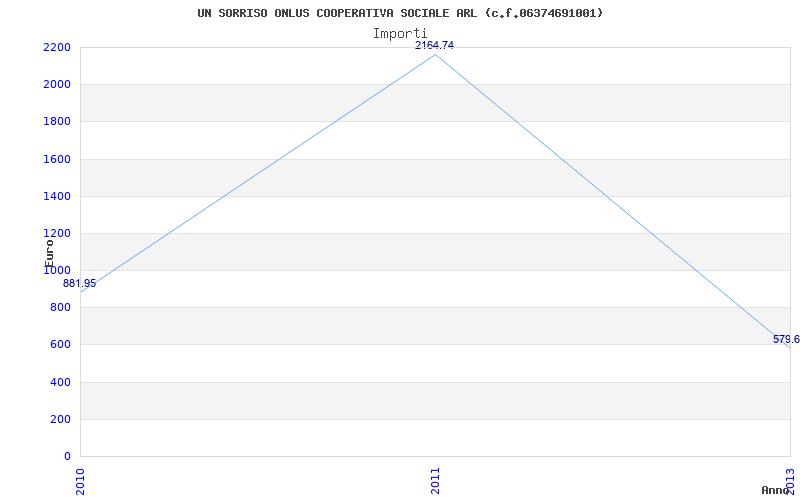Click the 881.95 data point label

[80, 284]
